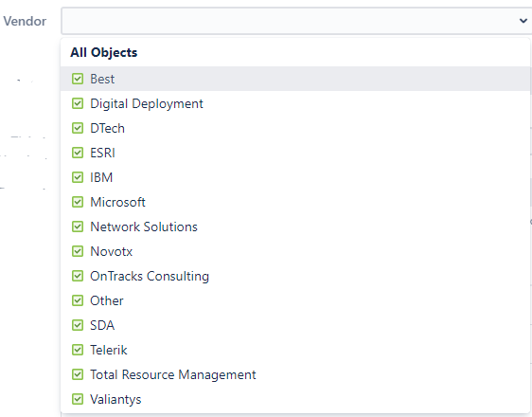The height and width of the screenshot is (417, 532).
Task: Click the check icon next to Novotx
Action: [78, 252]
